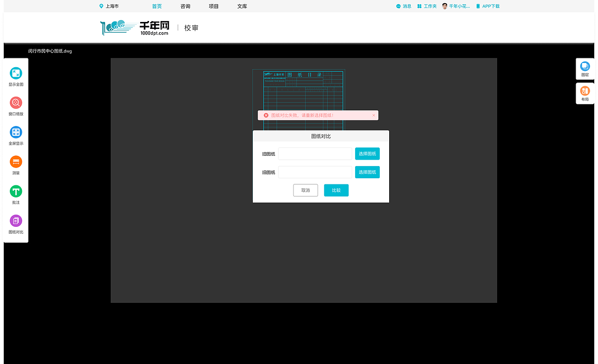
Task: Click the 显示全图 (show full drawing) icon
Action: 16,73
